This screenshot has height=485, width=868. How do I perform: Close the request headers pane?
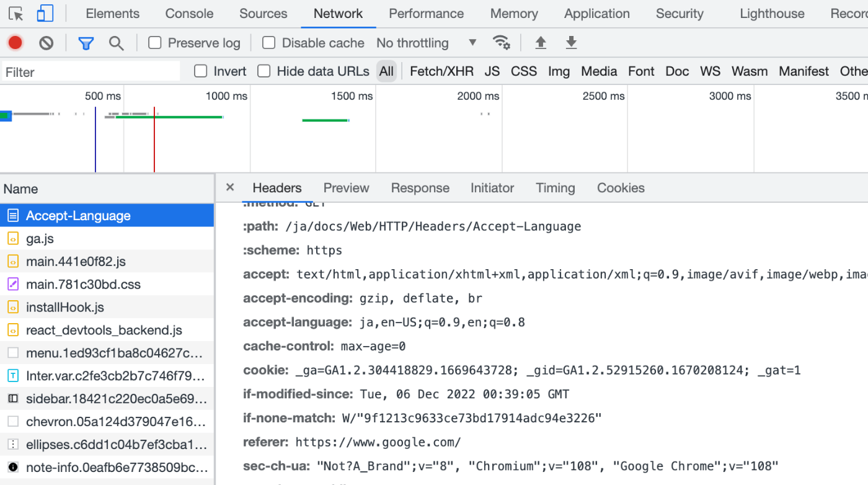tap(229, 187)
